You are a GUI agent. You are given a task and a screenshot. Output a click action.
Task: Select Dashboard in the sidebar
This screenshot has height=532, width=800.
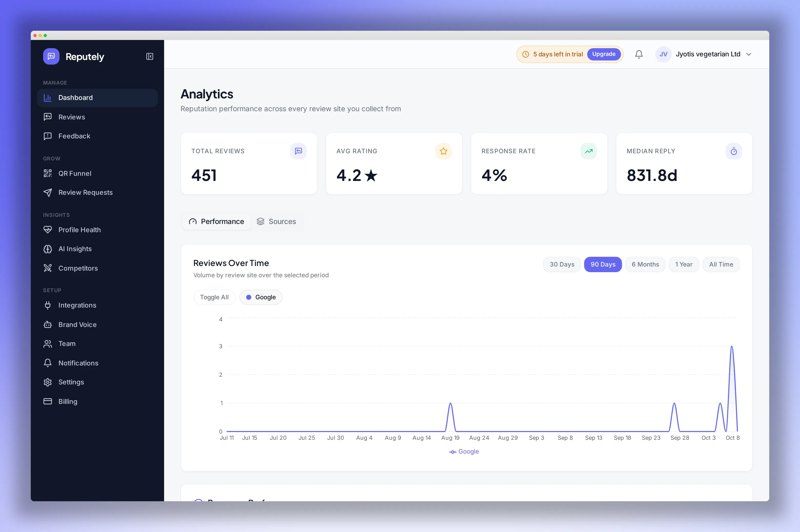97,98
